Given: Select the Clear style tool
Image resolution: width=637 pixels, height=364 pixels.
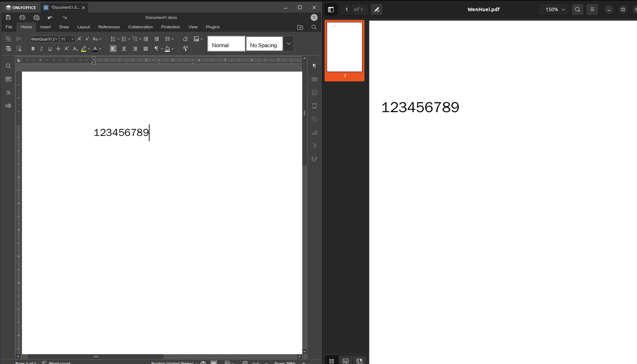Looking at the screenshot, I should (x=186, y=39).
